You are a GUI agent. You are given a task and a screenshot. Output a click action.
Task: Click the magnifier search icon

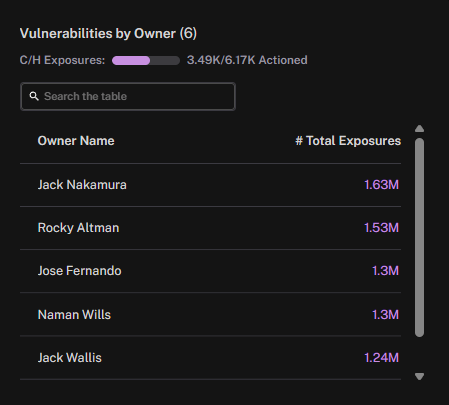pos(34,96)
